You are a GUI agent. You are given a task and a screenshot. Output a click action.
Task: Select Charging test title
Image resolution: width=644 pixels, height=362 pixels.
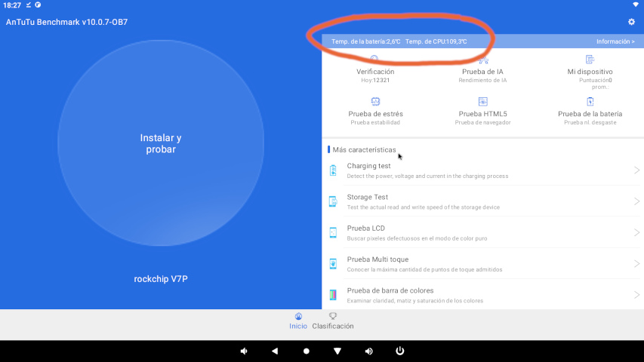[x=368, y=166]
